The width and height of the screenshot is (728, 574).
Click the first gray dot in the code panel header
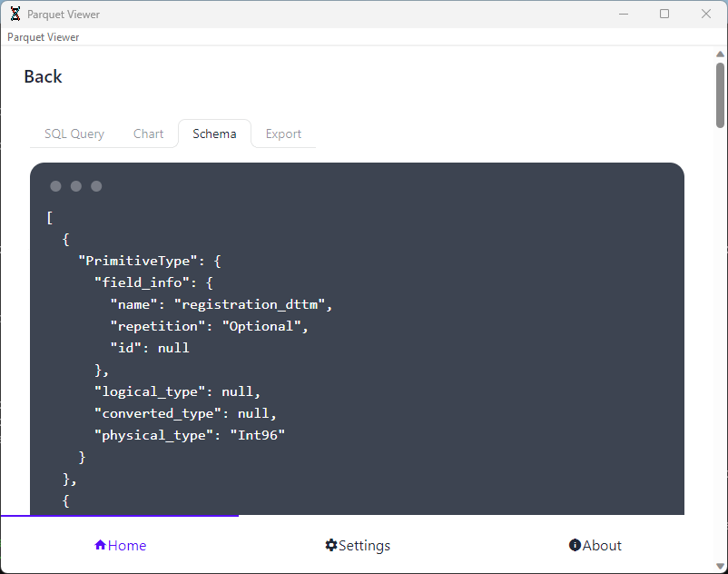55,186
